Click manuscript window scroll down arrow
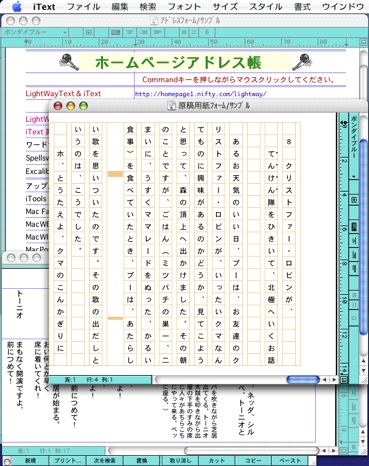The image size is (369, 466). tap(364, 370)
